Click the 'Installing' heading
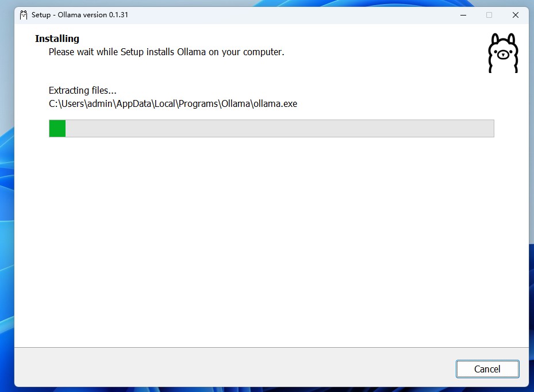Image resolution: width=534 pixels, height=392 pixels. point(57,39)
